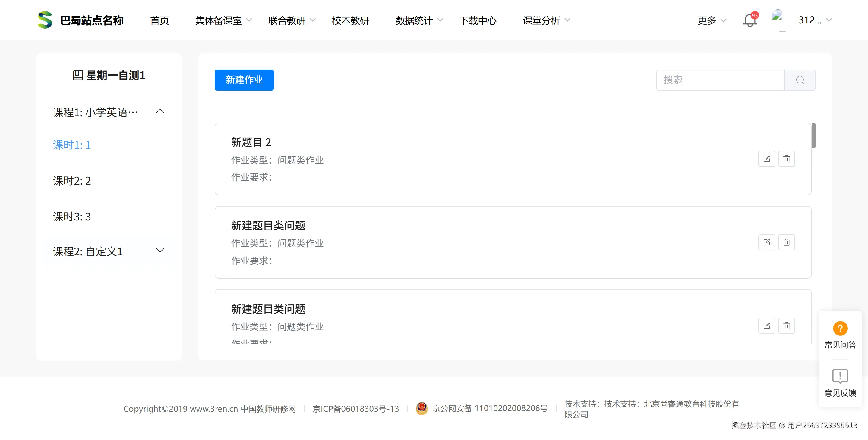
Task: Click the Copyright©2019 www.3ren.cn footer text
Action: [x=210, y=409]
